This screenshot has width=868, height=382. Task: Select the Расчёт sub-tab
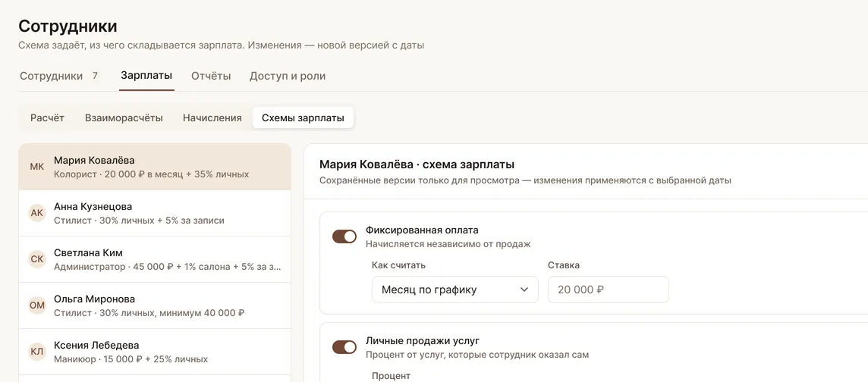[48, 117]
